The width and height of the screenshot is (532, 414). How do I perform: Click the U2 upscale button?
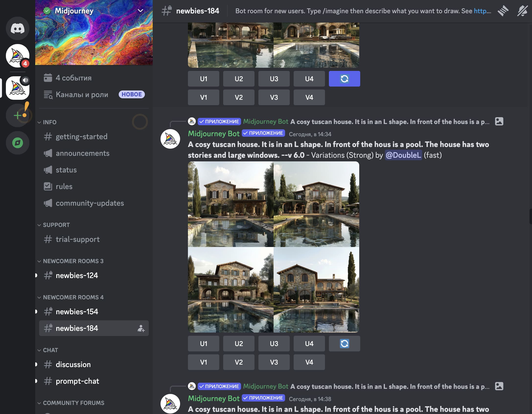239,343
